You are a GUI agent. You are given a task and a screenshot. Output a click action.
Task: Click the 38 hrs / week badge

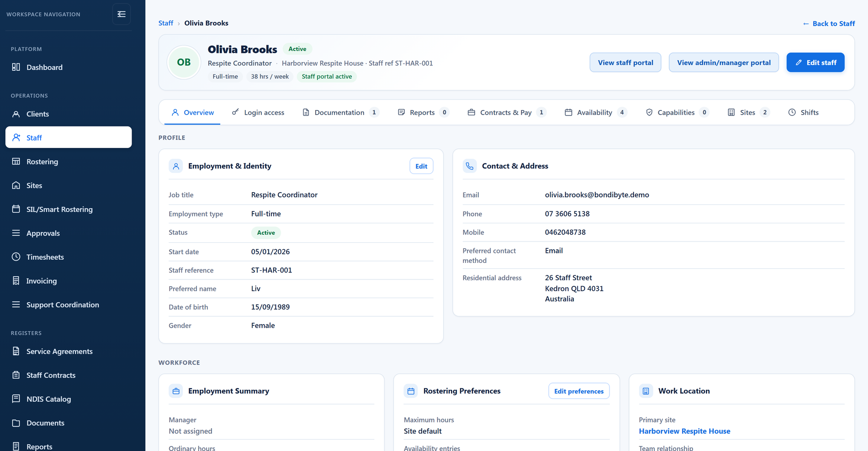click(270, 77)
